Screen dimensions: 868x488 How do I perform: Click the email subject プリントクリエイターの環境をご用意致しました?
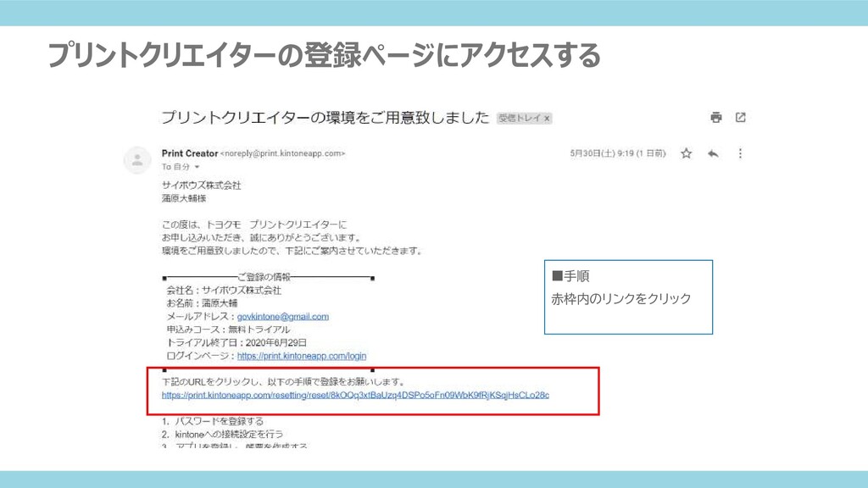pos(325,117)
